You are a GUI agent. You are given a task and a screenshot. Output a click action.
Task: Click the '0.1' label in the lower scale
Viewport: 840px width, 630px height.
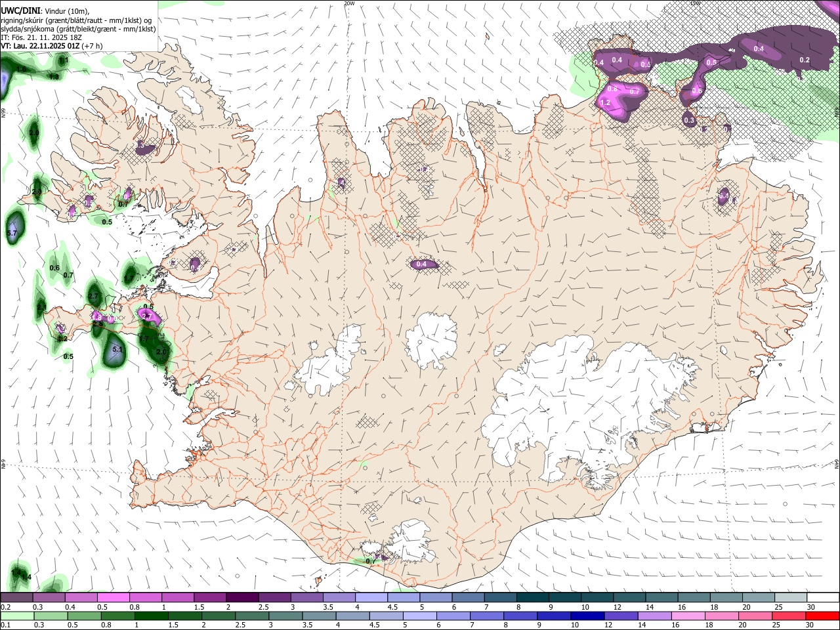[x=5, y=625]
